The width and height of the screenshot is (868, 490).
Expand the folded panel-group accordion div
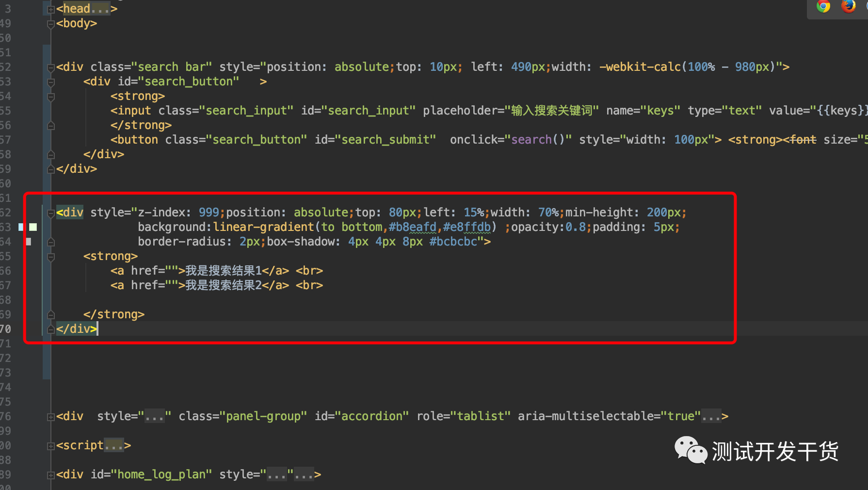click(50, 417)
